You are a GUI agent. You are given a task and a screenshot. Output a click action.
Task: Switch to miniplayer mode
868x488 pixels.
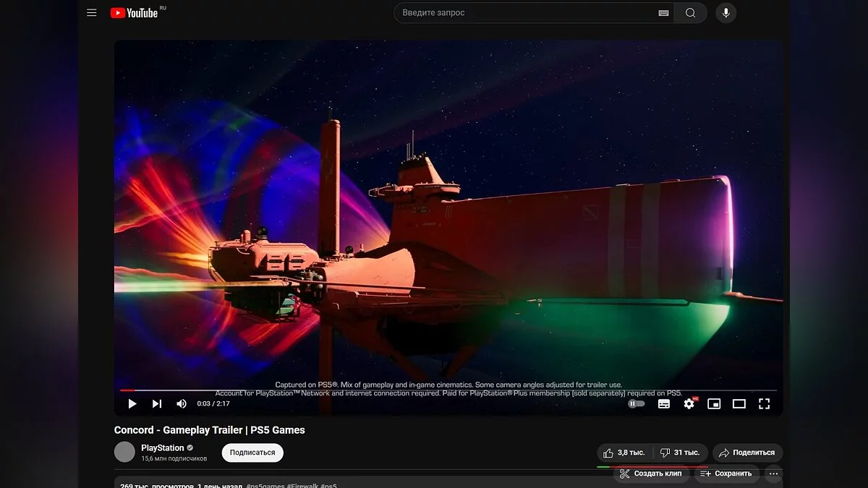coord(714,403)
